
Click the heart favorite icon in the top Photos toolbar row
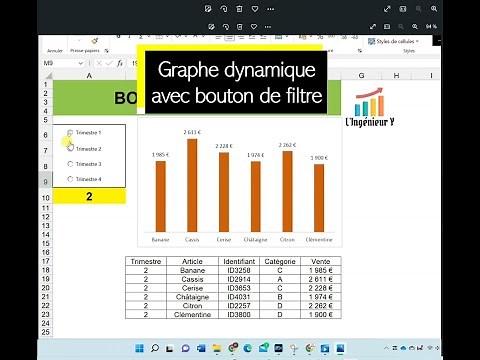255,9
